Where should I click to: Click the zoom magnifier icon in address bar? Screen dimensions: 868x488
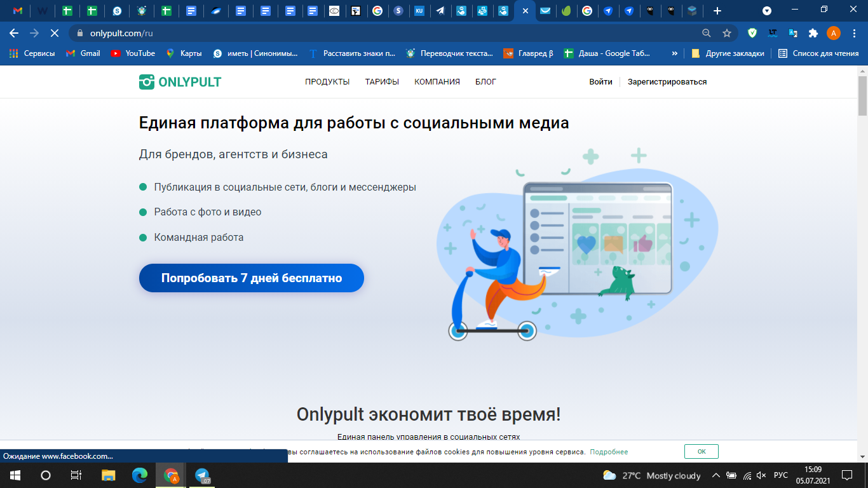707,33
